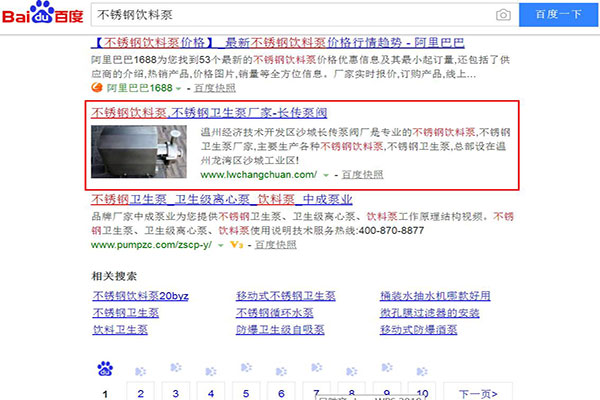The width and height of the screenshot is (600, 400).
Task: Click paw icon above page 9
Action: coord(387,367)
